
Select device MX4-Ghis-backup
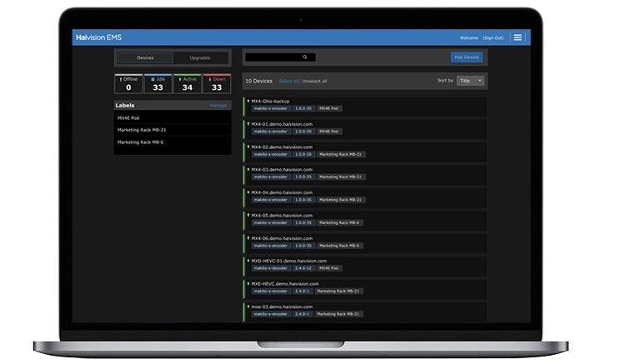(365, 107)
